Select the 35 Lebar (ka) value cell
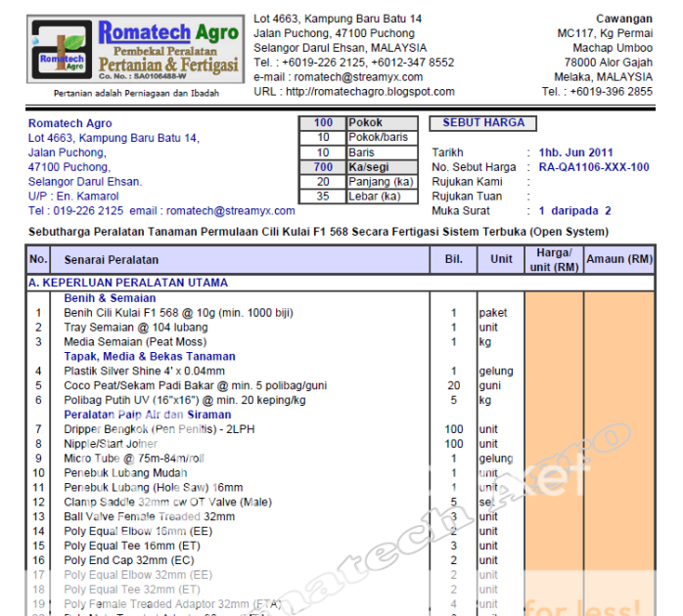 pos(323,197)
